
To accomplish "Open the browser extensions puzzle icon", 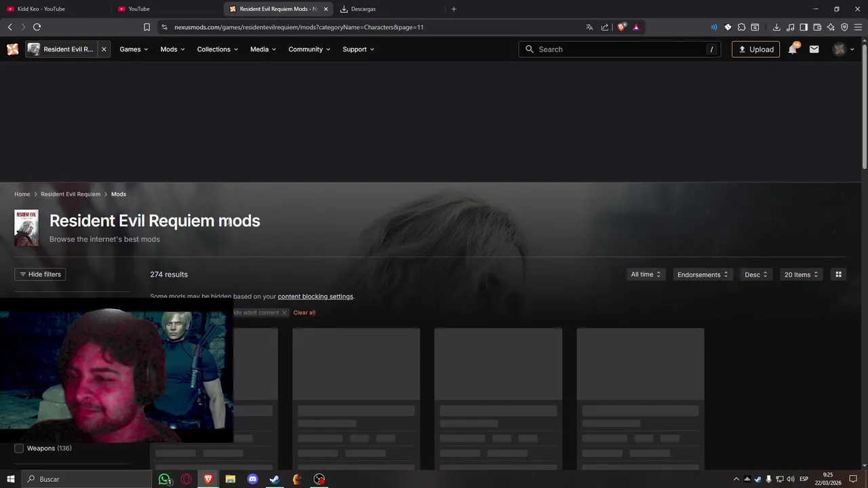I will tap(741, 27).
